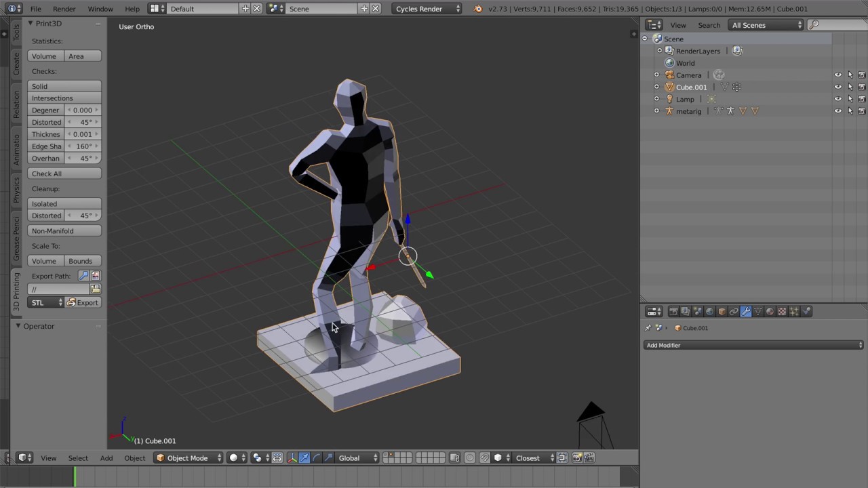Open the Object Mode selector dropdown
Screen dimensions: 868x488
(188, 458)
